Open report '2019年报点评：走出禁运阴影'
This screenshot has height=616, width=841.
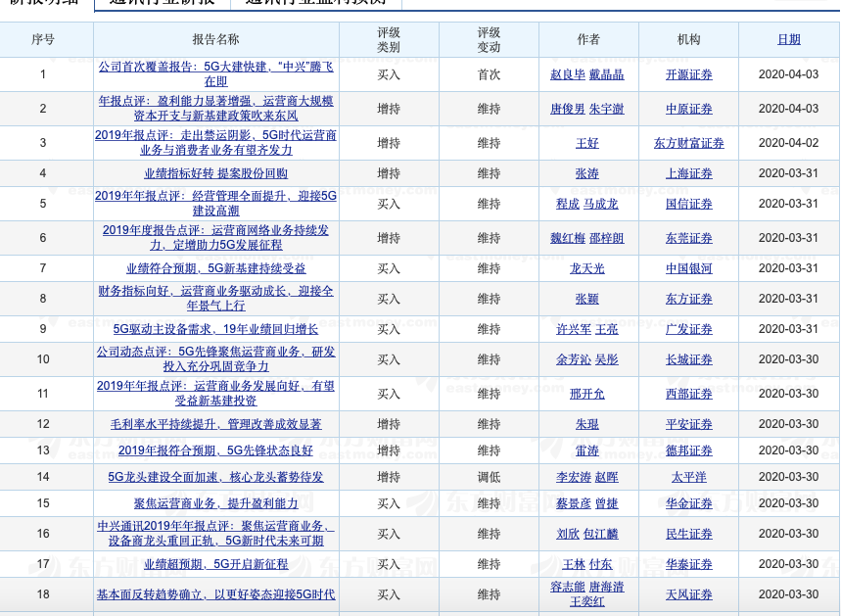click(216, 142)
